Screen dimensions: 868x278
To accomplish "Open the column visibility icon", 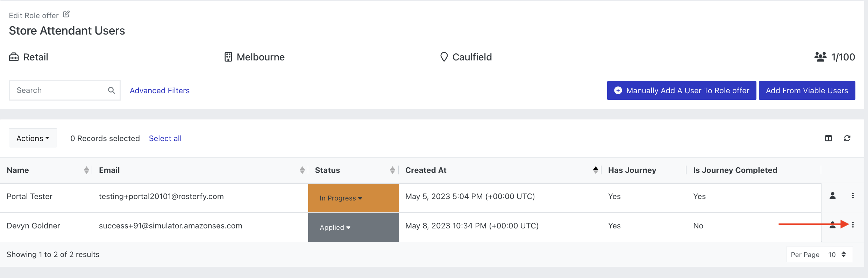I will click(x=828, y=138).
